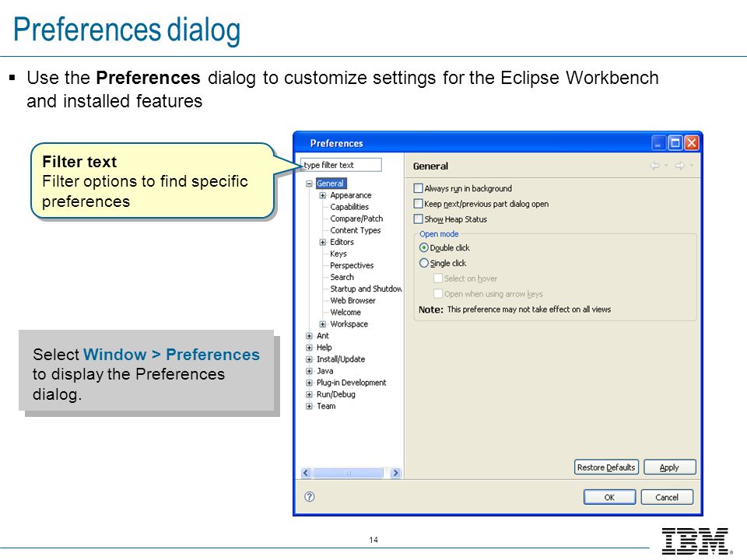747x560 pixels.
Task: Expand the Install/Update tree node
Action: pyautogui.click(x=309, y=359)
